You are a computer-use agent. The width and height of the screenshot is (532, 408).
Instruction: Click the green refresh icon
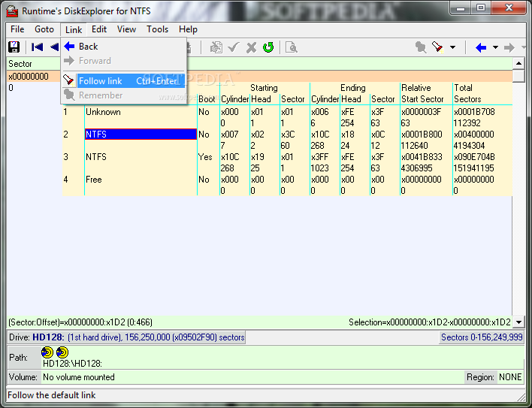click(x=268, y=47)
